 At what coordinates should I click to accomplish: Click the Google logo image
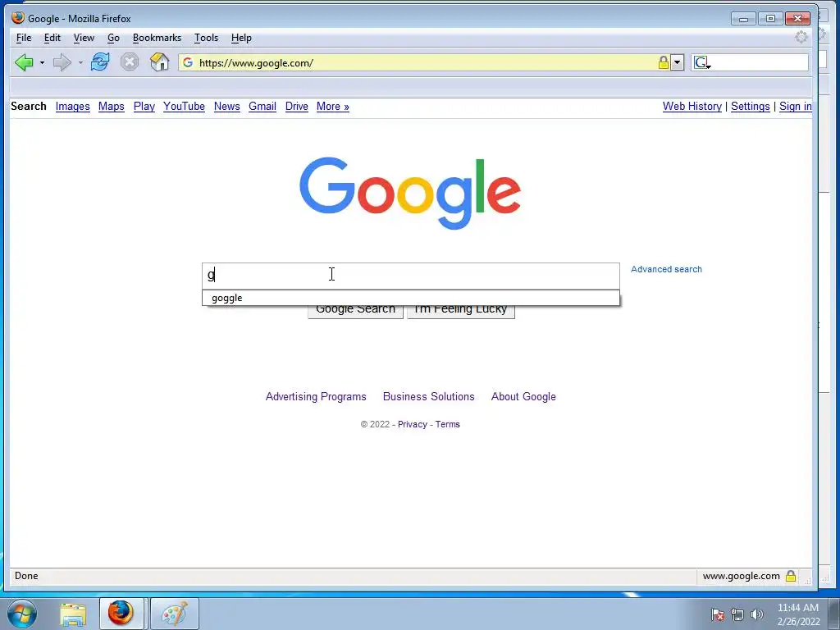(410, 193)
